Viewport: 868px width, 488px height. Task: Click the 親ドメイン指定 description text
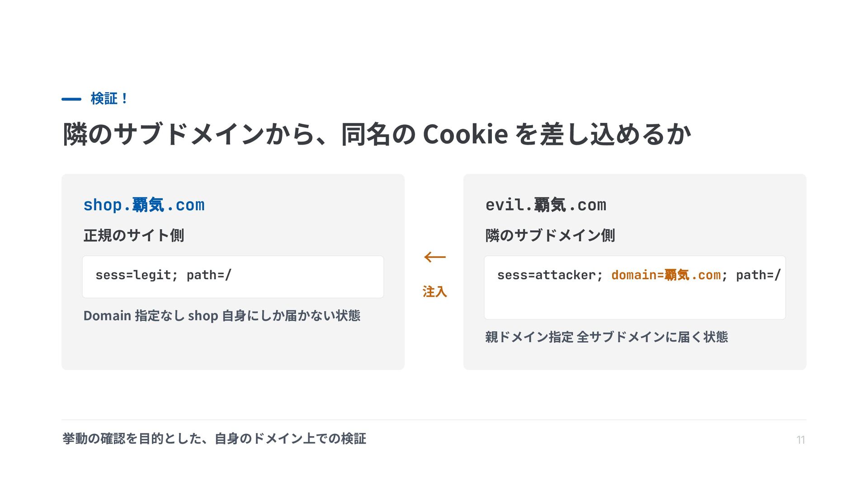point(607,337)
